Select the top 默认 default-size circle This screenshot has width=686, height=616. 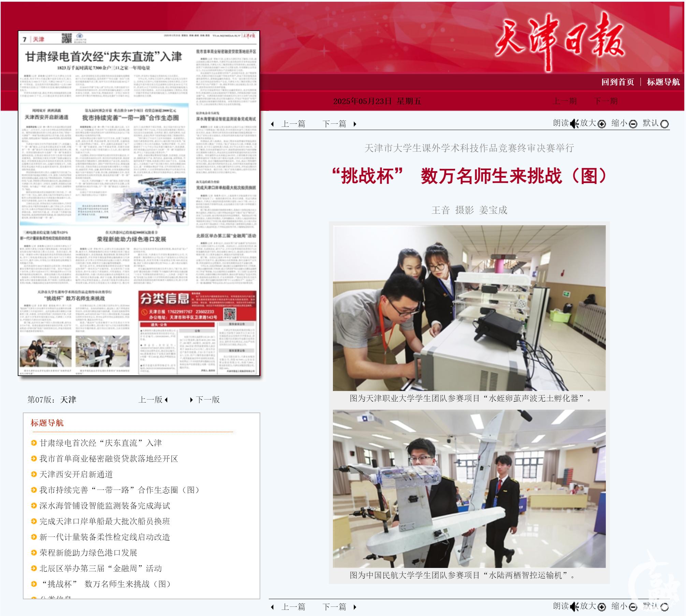pos(664,124)
